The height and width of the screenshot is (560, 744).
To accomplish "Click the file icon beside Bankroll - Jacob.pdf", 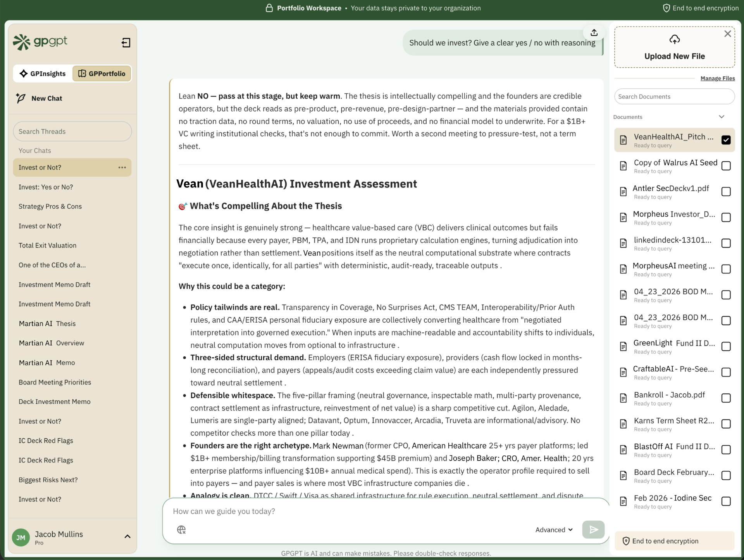I will tap(623, 398).
